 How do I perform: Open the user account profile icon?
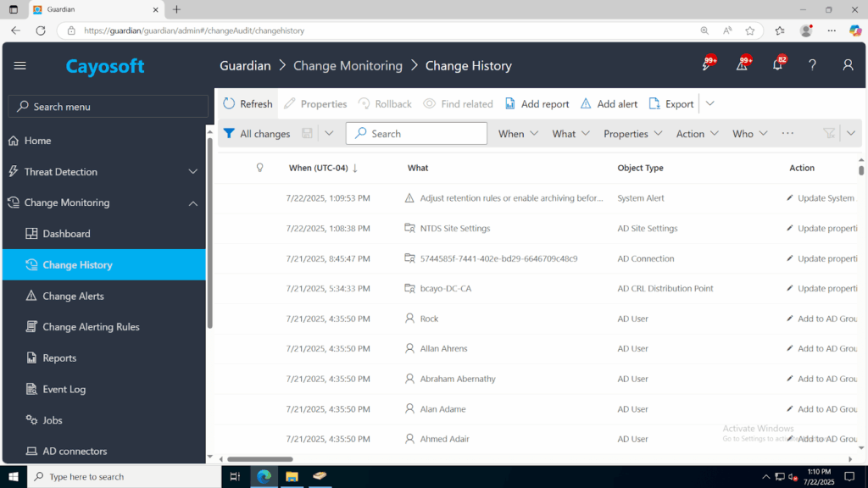[848, 65]
